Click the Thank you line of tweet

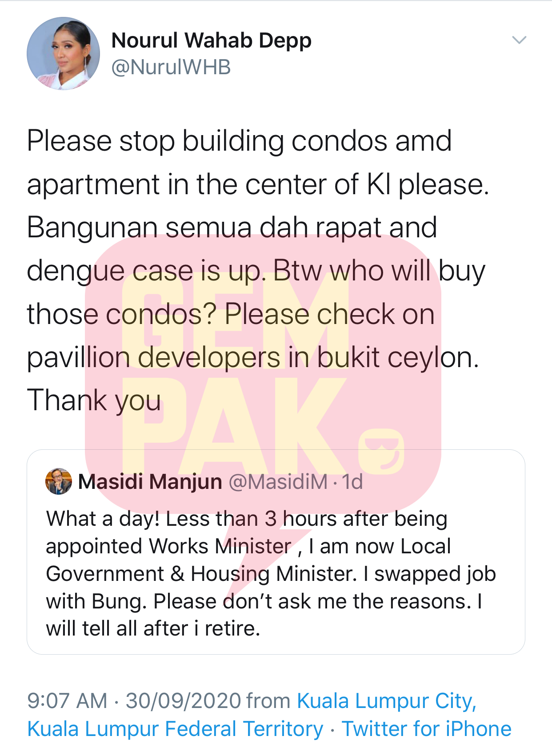[x=94, y=400]
